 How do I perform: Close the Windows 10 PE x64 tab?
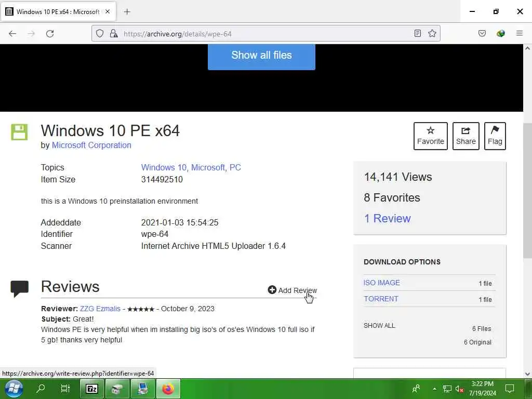[x=108, y=11]
